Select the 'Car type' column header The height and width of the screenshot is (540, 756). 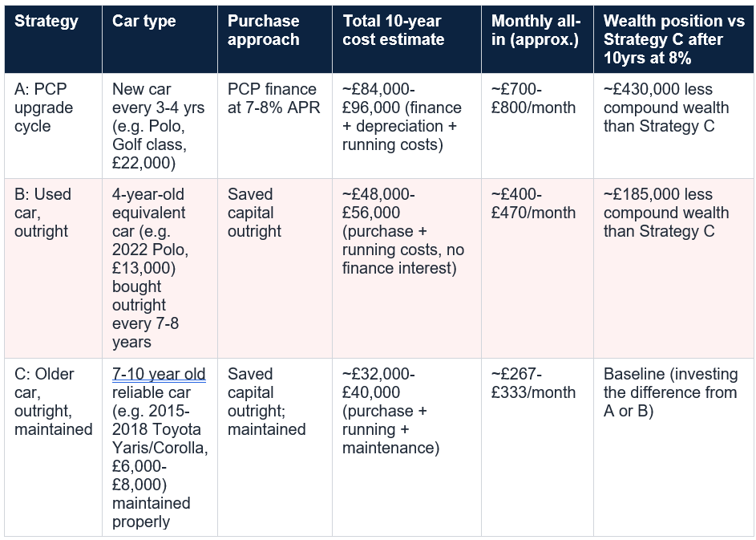[160, 39]
